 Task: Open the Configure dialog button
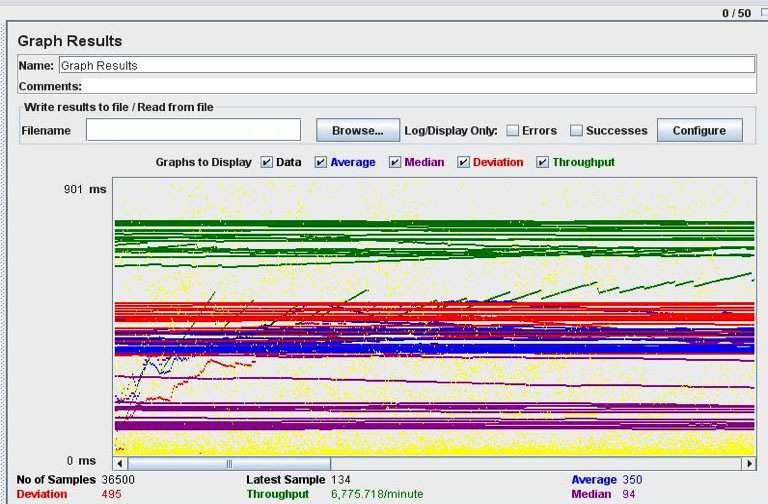point(699,130)
